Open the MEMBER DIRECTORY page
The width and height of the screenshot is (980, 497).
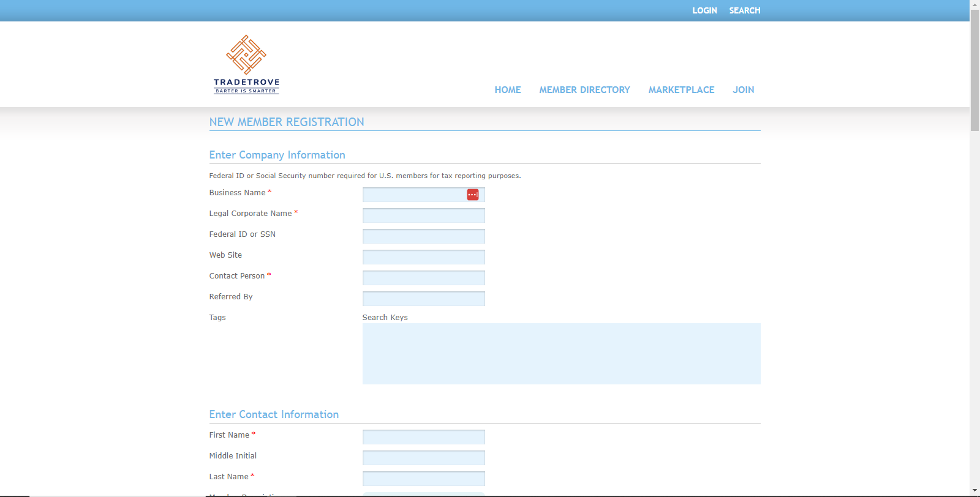pyautogui.click(x=584, y=90)
